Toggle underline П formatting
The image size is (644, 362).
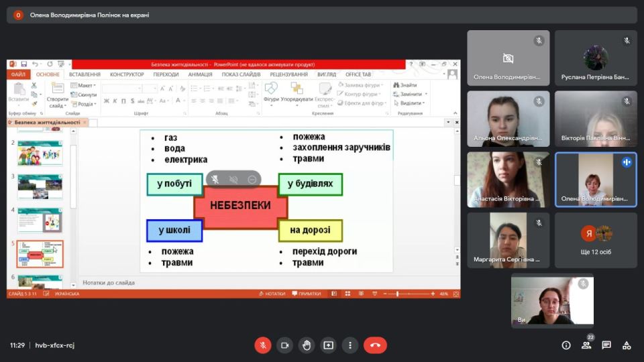123,101
